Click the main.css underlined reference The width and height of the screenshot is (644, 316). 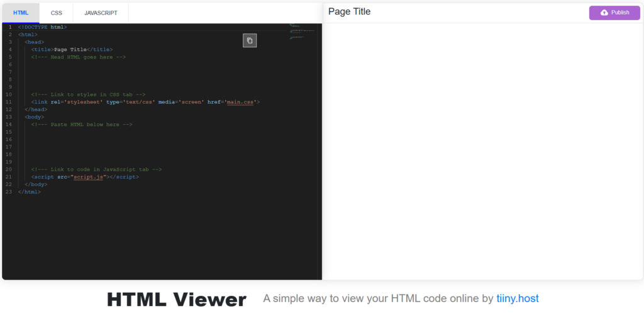(x=240, y=102)
